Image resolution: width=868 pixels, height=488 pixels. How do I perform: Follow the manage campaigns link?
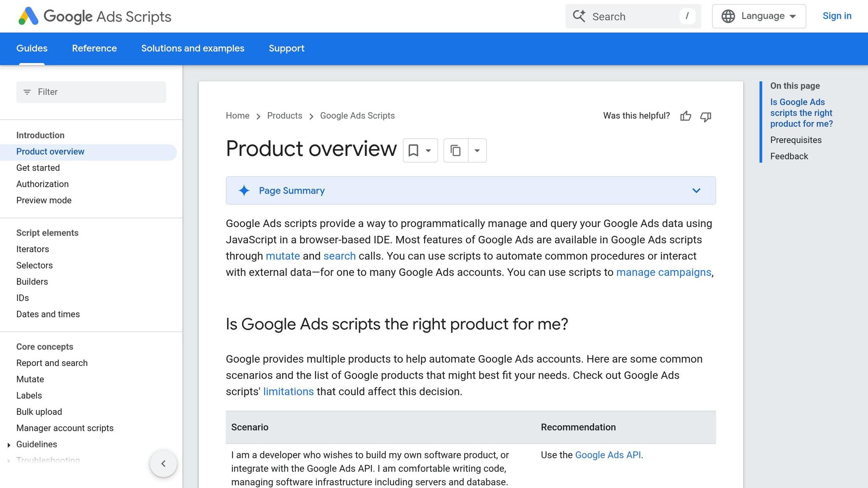664,272
